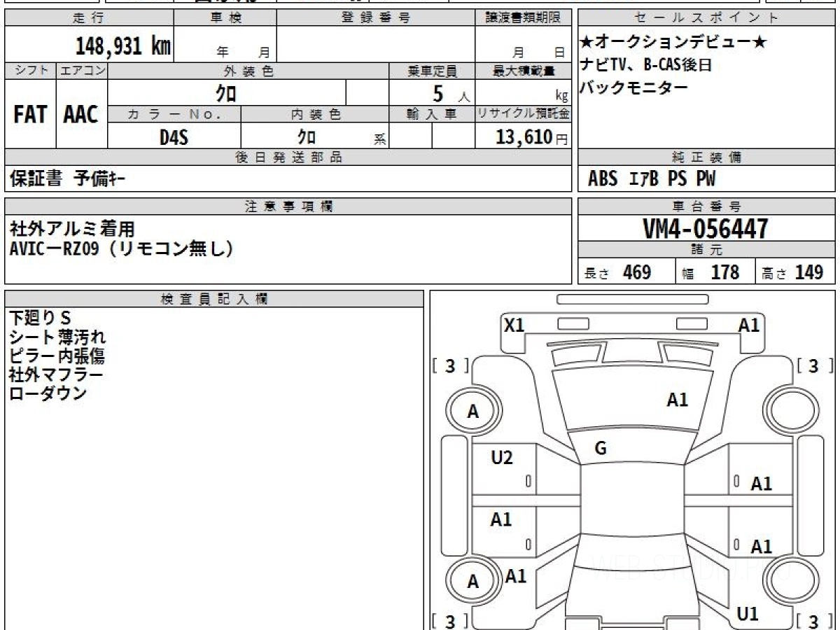This screenshot has width=840, height=630.
Task: Click the A1 mark on the hood
Action: click(x=677, y=400)
